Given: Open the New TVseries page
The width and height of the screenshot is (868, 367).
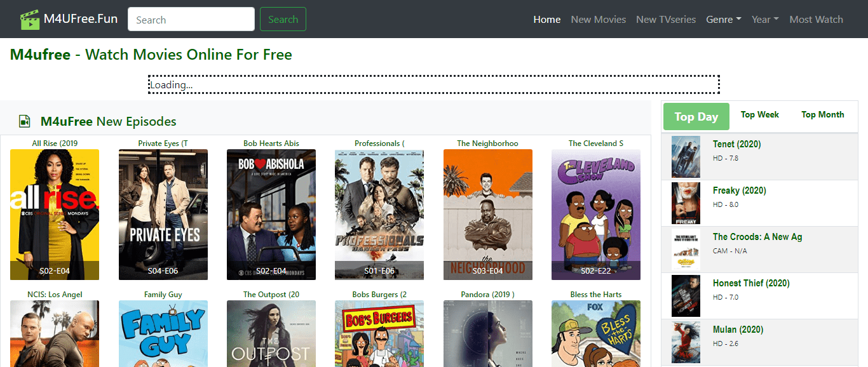Looking at the screenshot, I should pyautogui.click(x=666, y=19).
